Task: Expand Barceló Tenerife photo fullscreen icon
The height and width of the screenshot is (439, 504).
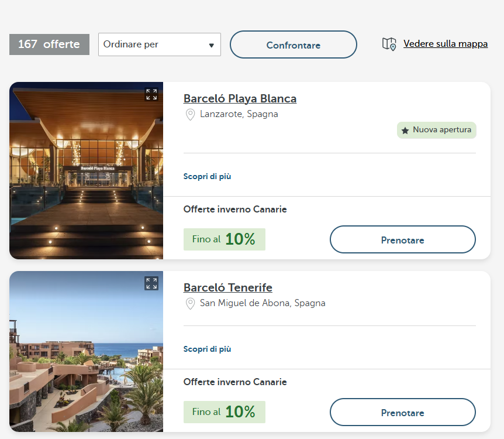Action: coord(151,283)
